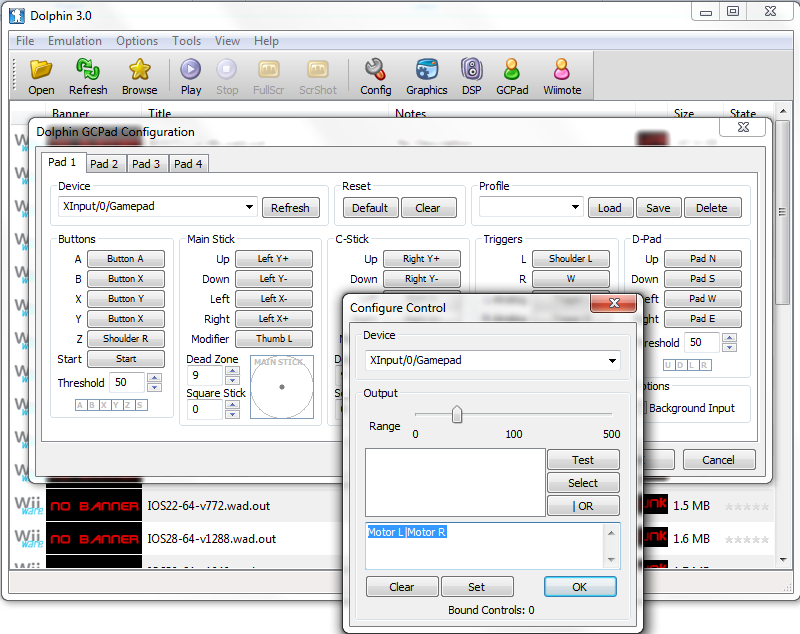Rebind the Start button mapping
The width and height of the screenshot is (800, 634).
pyautogui.click(x=126, y=359)
